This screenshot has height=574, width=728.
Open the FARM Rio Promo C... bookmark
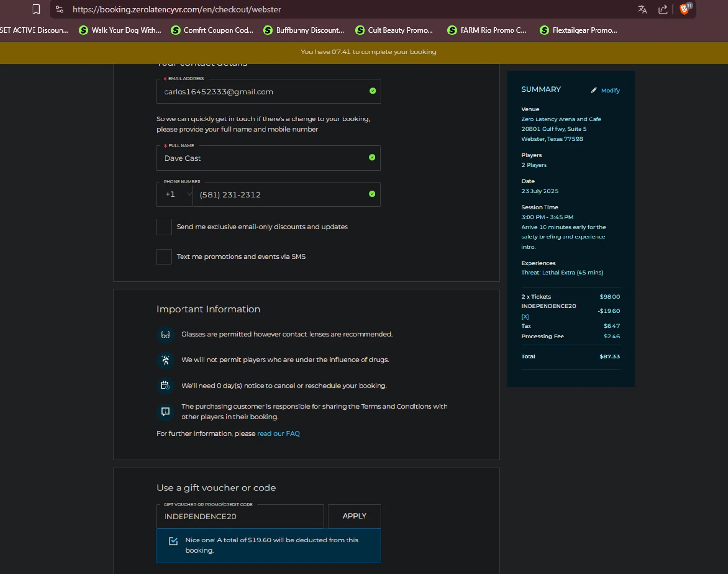(x=487, y=30)
